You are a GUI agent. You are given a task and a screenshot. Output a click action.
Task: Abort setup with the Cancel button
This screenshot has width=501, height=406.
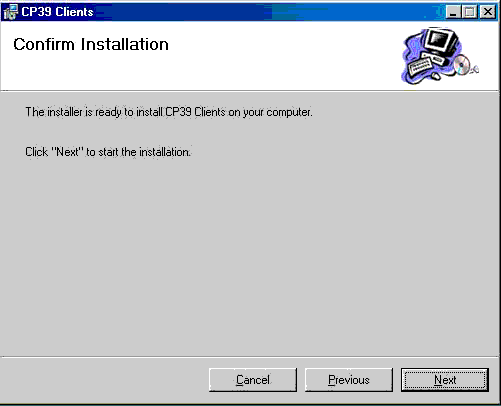click(253, 380)
